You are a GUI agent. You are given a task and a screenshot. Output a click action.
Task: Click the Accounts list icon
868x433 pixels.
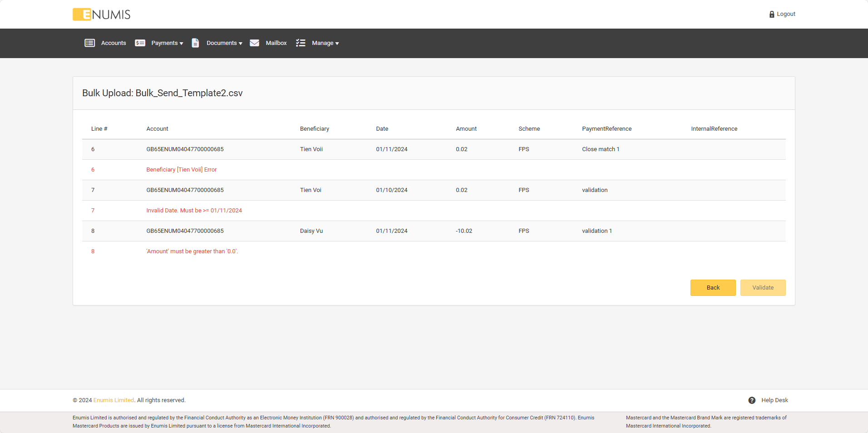(90, 43)
